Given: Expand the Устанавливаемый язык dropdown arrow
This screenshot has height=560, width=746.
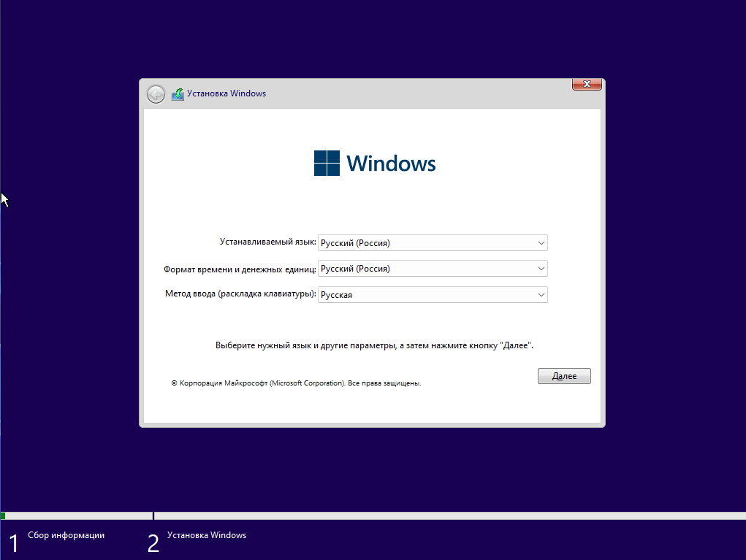Looking at the screenshot, I should point(541,243).
